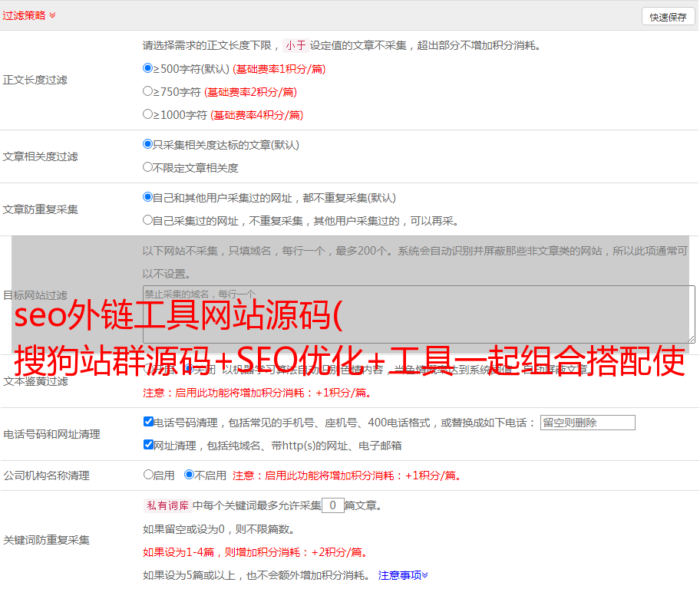Click the 电话号码和网址清理 row label
The height and width of the screenshot is (589, 700).
coord(51,434)
